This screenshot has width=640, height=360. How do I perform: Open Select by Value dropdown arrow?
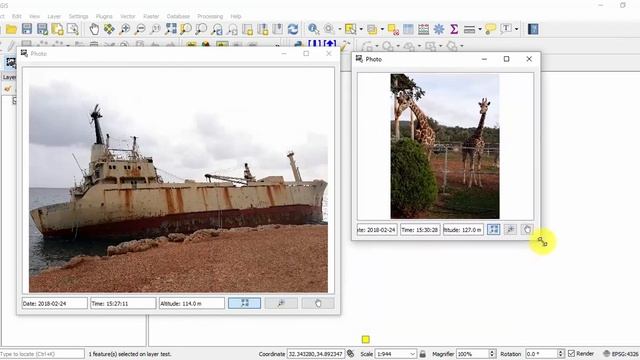[382, 29]
